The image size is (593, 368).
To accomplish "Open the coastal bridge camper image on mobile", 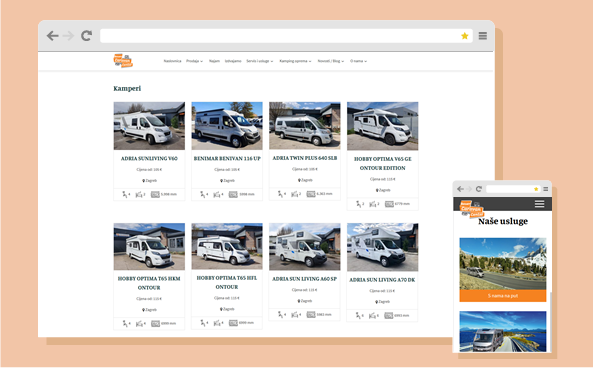I will (x=503, y=332).
